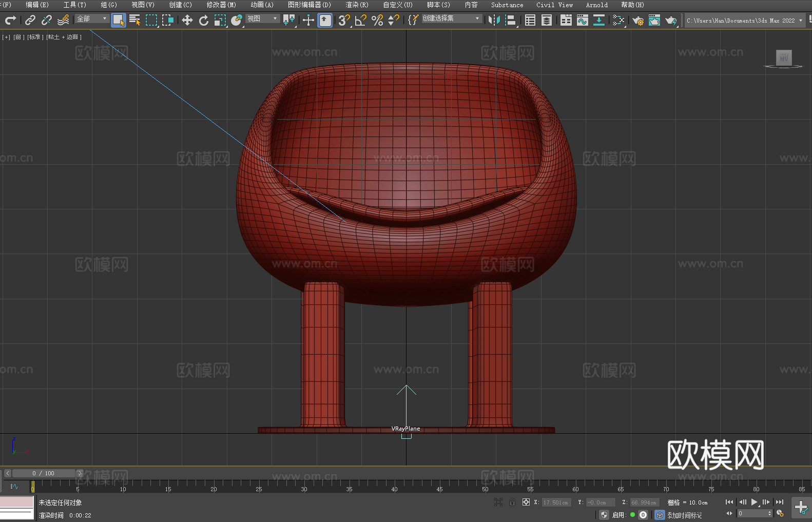The image size is (812, 522).
Task: Select the Move tool
Action: (187, 20)
